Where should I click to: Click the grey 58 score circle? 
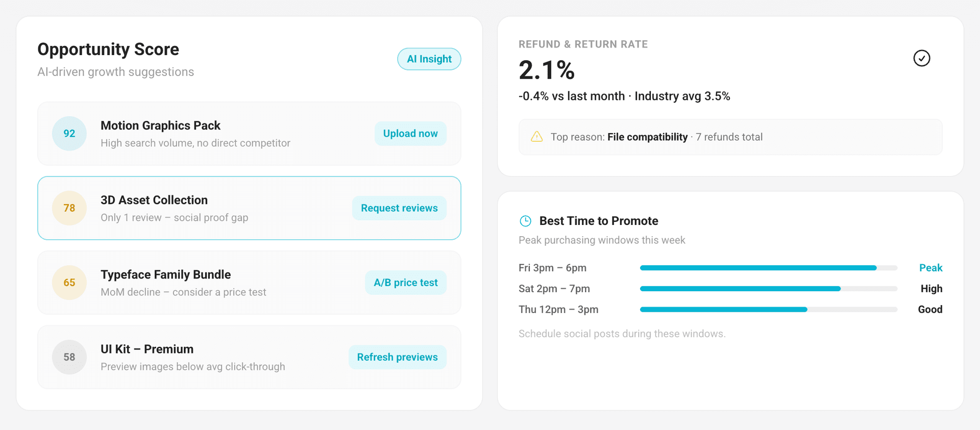click(69, 357)
